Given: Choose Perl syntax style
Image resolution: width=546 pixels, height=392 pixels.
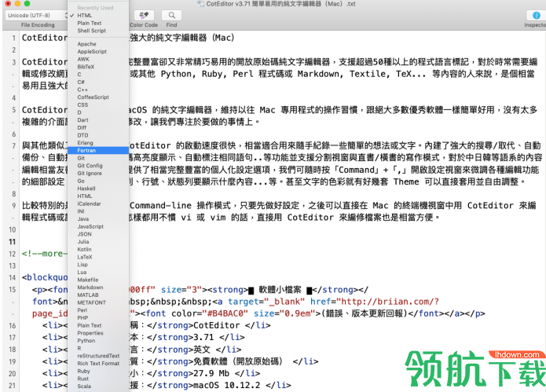Looking at the screenshot, I should 82,310.
